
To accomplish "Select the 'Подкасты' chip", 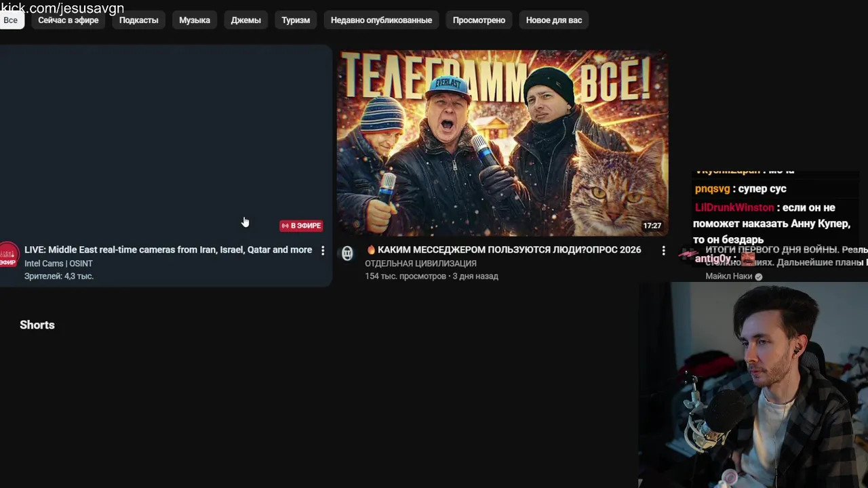I will click(139, 20).
